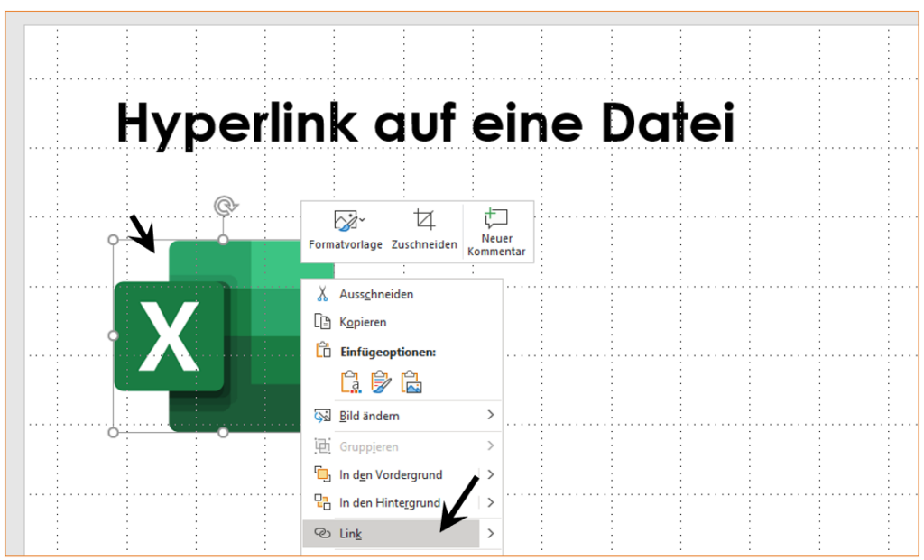This screenshot has width=924, height=560.
Task: Pick the paste option with paintbrush
Action: [382, 382]
